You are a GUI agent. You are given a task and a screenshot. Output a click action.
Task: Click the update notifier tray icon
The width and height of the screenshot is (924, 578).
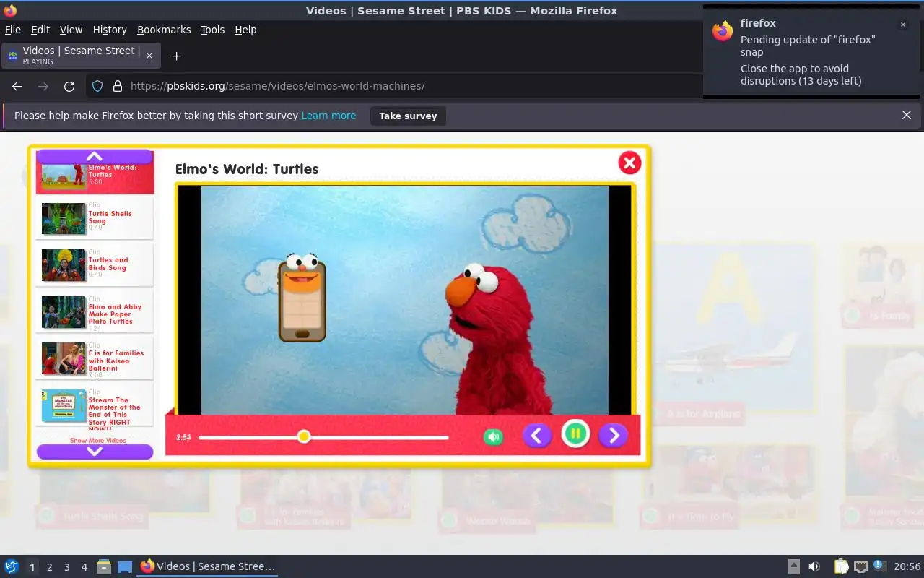click(x=879, y=566)
